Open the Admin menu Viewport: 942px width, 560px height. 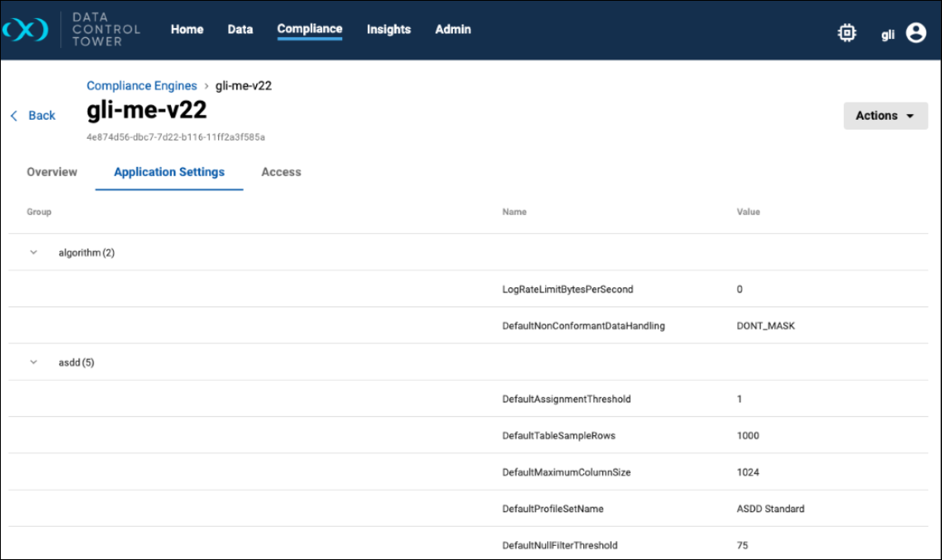[x=453, y=30]
